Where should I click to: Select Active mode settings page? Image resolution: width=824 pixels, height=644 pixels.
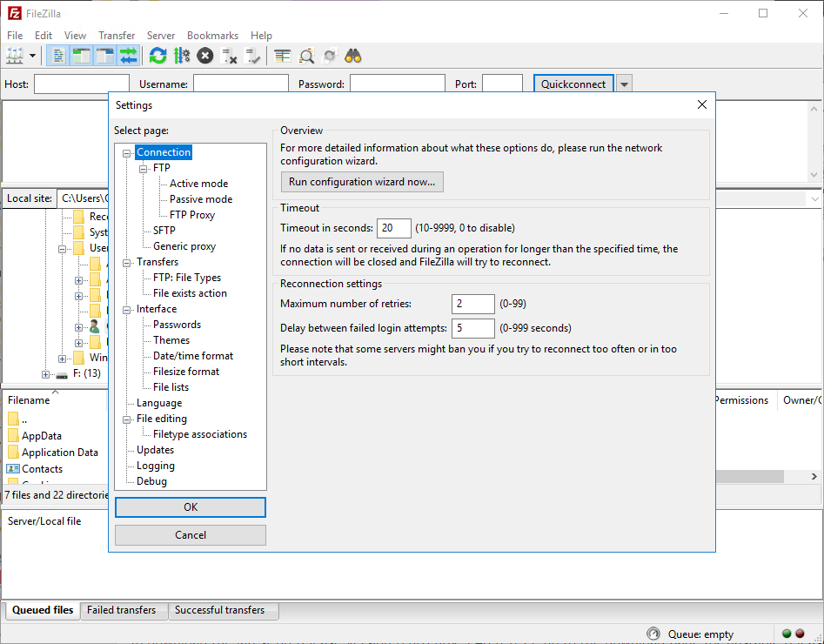pos(198,184)
